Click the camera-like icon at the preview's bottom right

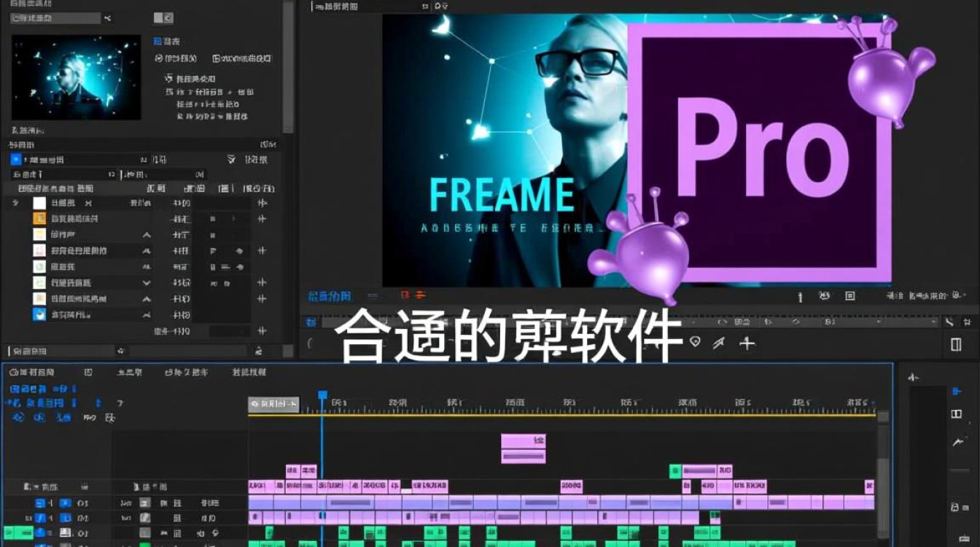tap(824, 295)
